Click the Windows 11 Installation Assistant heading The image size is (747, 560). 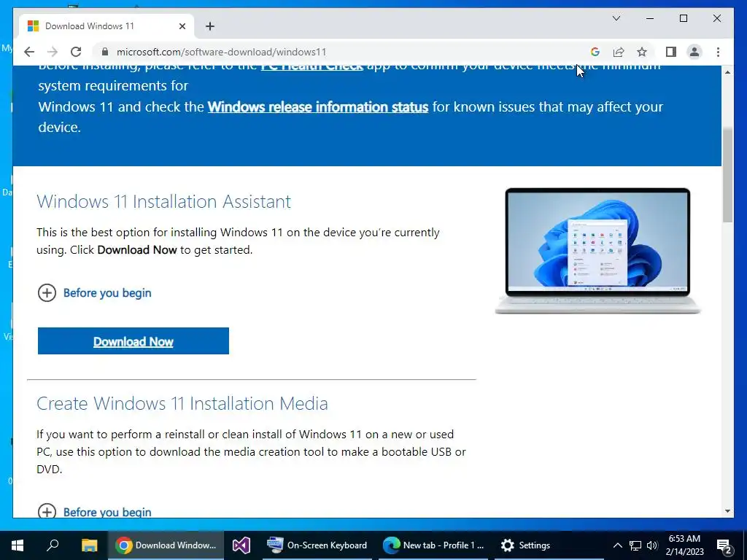164,201
